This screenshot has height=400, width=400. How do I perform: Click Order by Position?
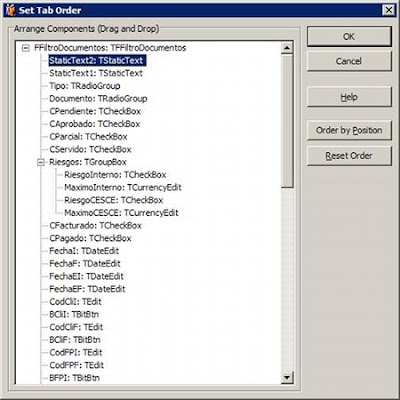pos(349,130)
